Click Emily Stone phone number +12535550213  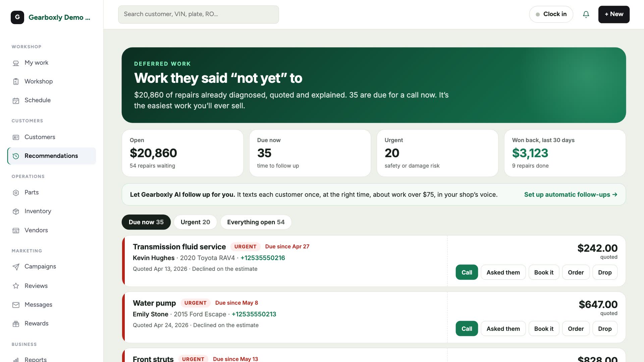(x=254, y=314)
